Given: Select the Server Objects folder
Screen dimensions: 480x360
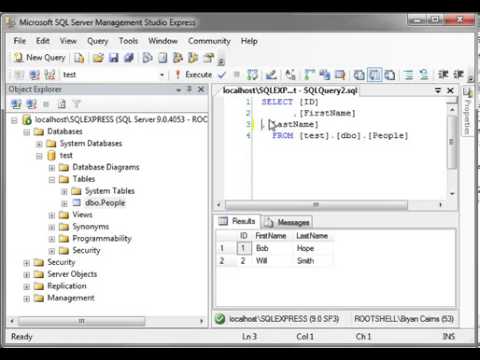Looking at the screenshot, I should pyautogui.click(x=72, y=274).
